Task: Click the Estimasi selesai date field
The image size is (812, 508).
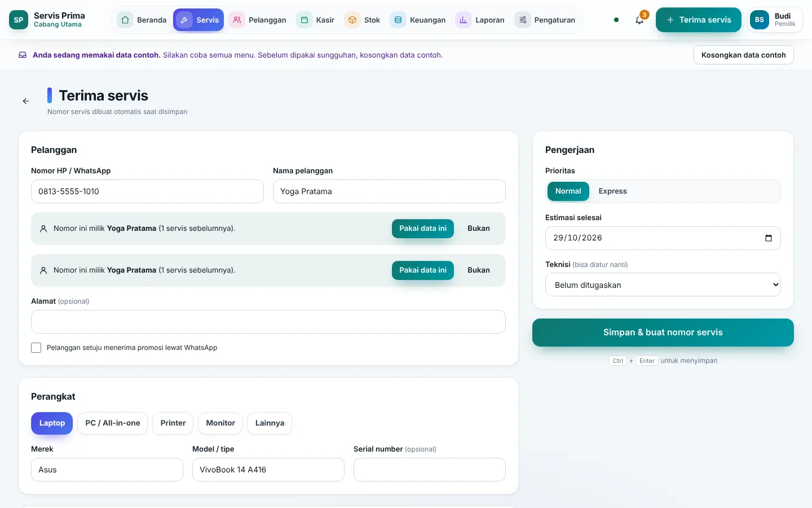Action: pyautogui.click(x=663, y=238)
